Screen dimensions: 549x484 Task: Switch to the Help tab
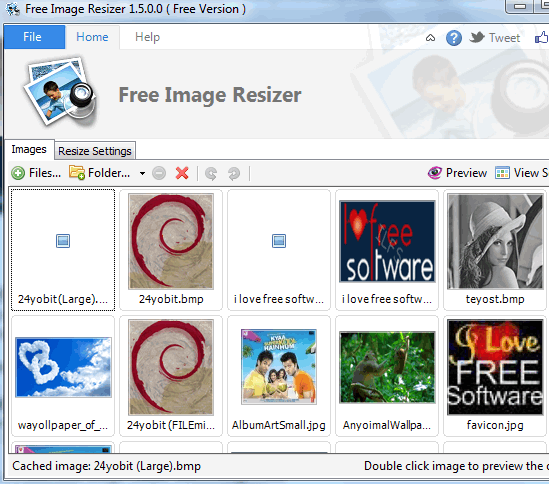147,37
